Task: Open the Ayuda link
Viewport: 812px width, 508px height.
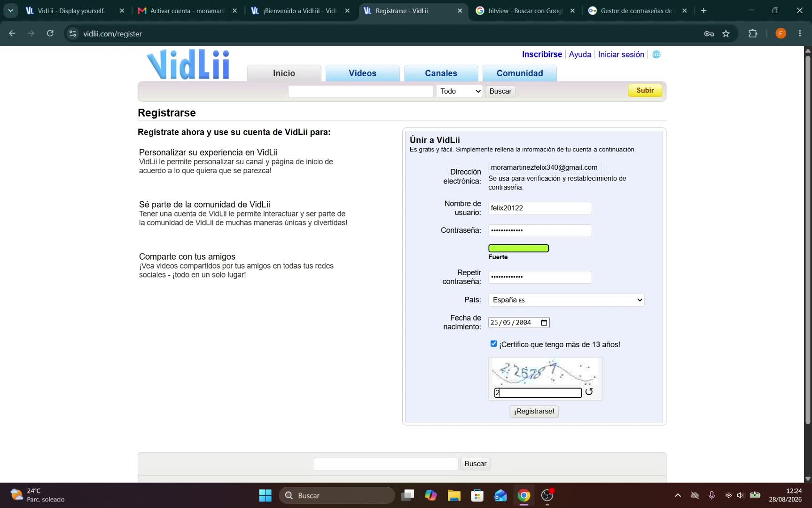Action: [580, 55]
